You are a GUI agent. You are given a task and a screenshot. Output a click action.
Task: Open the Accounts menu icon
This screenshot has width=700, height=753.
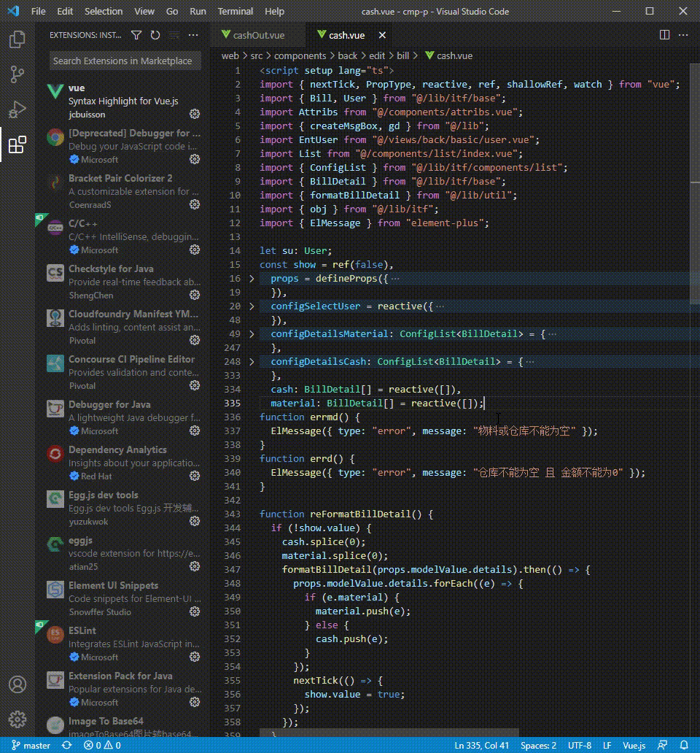pyautogui.click(x=17, y=684)
